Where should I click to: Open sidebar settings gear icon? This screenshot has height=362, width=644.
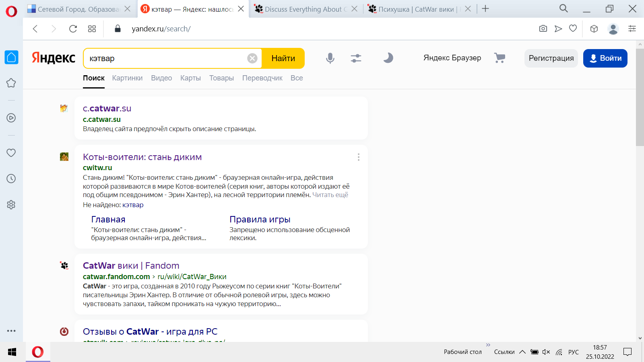click(x=11, y=205)
